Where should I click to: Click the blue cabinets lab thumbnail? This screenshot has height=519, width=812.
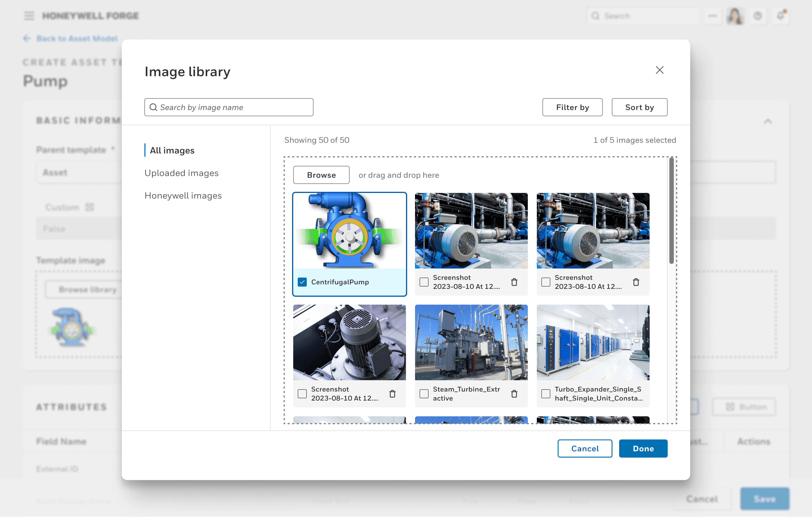tap(593, 342)
